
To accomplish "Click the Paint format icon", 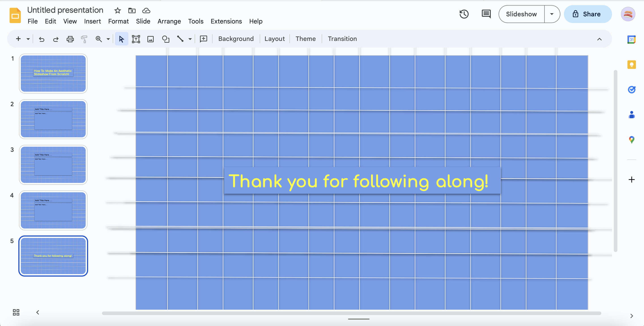I will pos(84,39).
